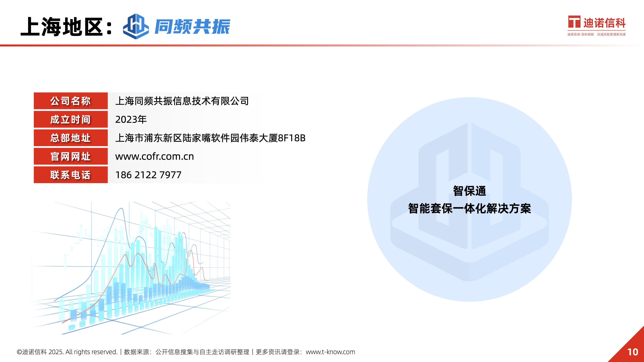This screenshot has width=644, height=362.
Task: Click the 同频共振 hexagon logo icon
Action: 136,26
